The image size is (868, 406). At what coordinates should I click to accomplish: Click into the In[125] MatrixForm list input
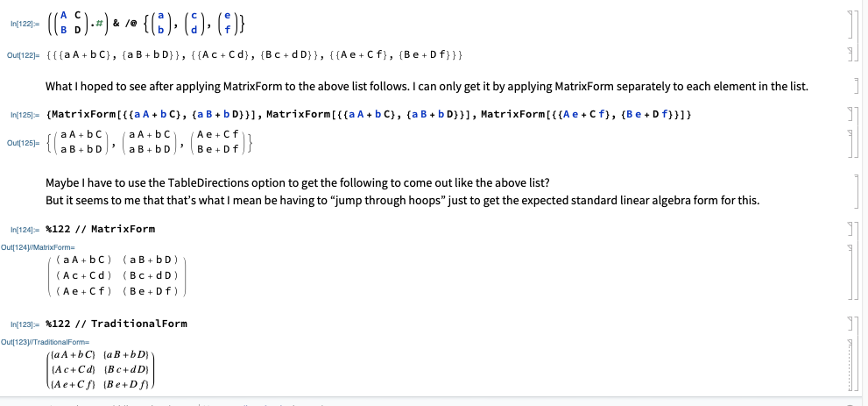coord(350,115)
